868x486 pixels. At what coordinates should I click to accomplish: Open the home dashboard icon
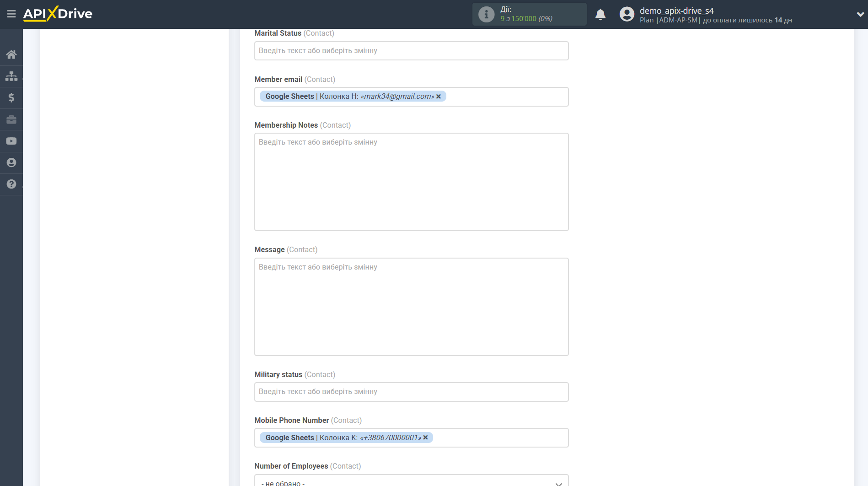pyautogui.click(x=11, y=54)
